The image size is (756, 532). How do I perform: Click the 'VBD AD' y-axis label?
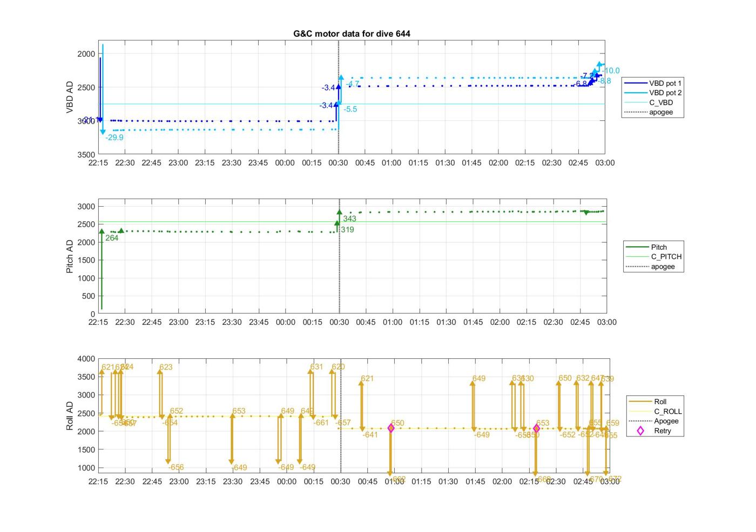coord(70,97)
